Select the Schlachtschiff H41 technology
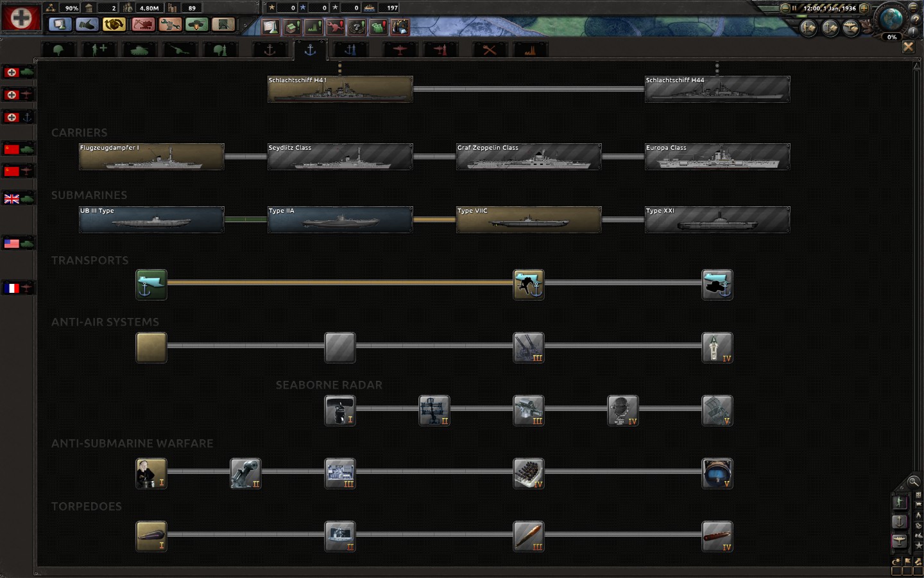The height and width of the screenshot is (578, 924). coord(340,89)
